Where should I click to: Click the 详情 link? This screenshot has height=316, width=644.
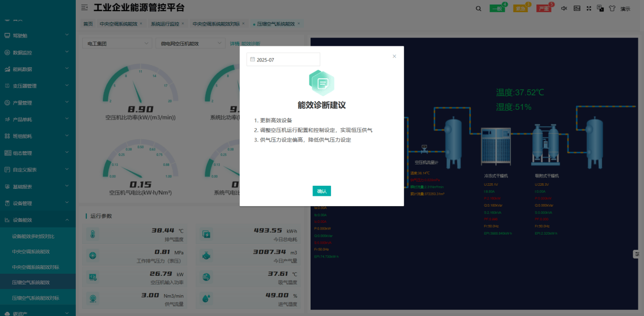point(234,44)
